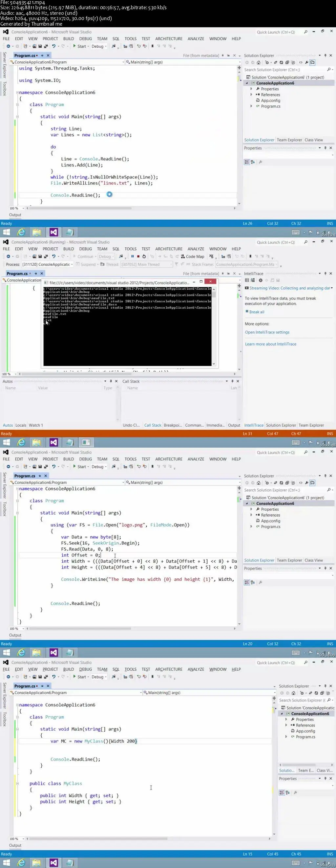This screenshot has width=336, height=868.
Task: Switch to the Watch 1 tab
Action: (x=36, y=425)
